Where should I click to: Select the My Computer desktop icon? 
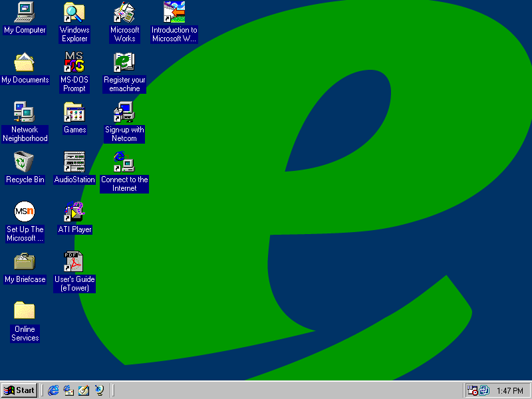click(25, 12)
